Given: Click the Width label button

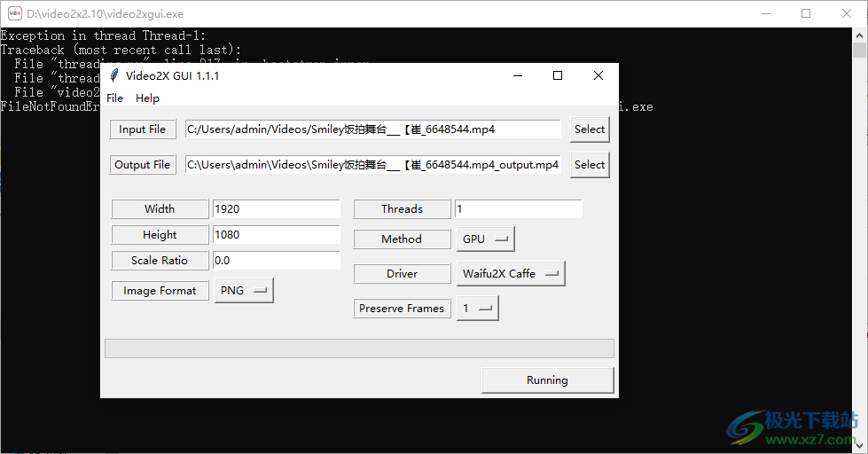Looking at the screenshot, I should [160, 208].
